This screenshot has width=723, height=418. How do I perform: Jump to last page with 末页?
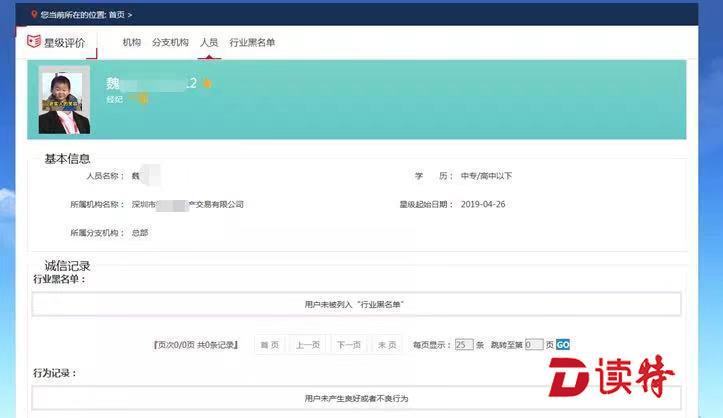click(x=387, y=344)
